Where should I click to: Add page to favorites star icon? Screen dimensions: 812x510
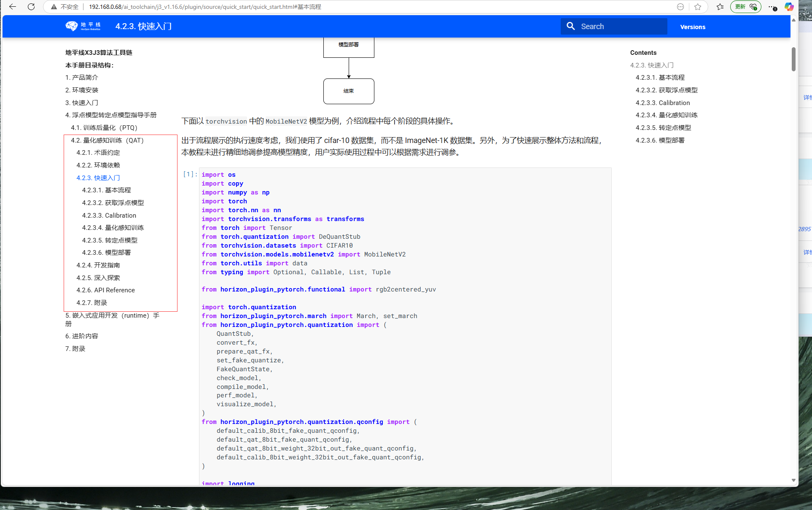(698, 7)
